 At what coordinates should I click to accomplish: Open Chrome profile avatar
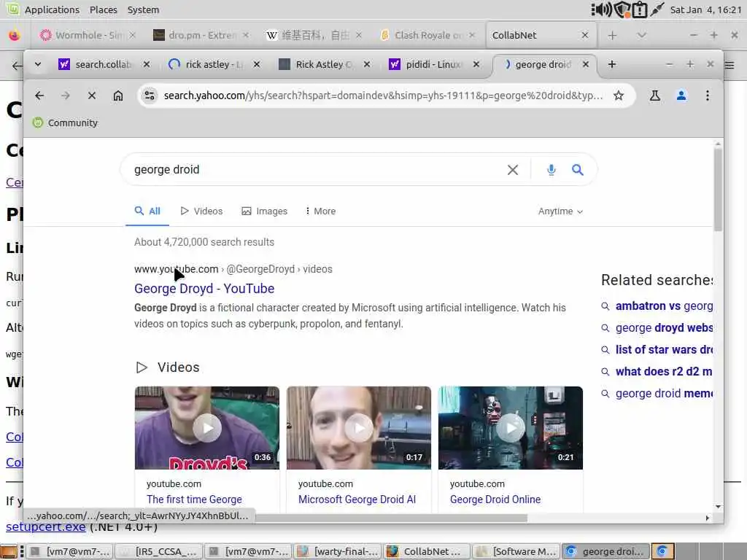point(681,96)
